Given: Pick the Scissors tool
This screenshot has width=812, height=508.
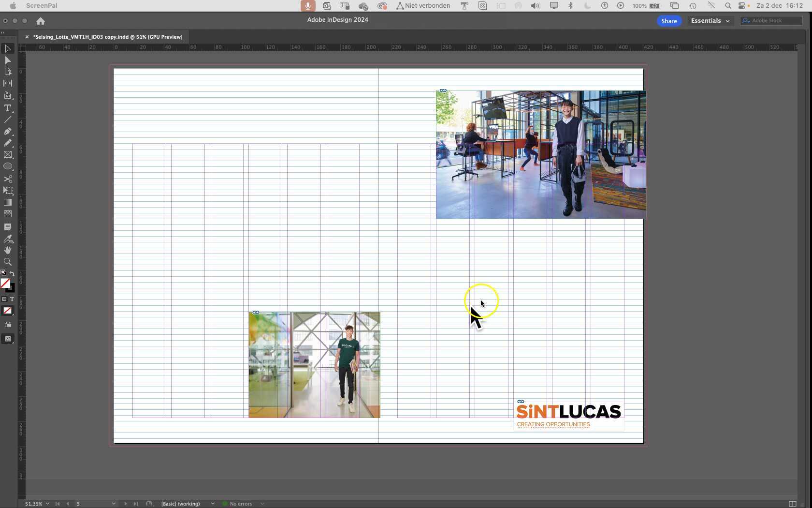Looking at the screenshot, I should click(8, 179).
